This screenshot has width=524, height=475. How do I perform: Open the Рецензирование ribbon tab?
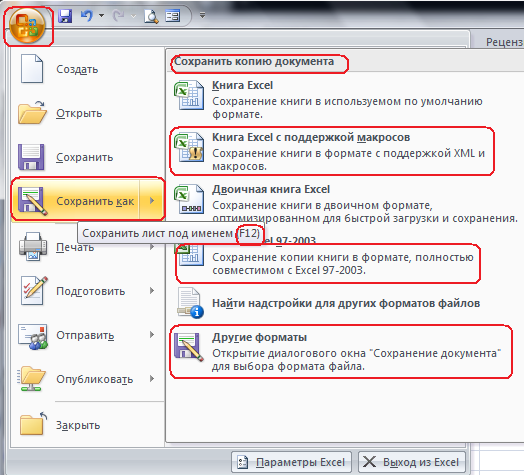(504, 42)
